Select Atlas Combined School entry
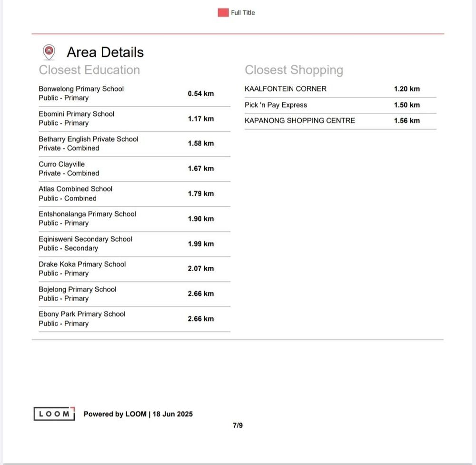 [x=75, y=189]
